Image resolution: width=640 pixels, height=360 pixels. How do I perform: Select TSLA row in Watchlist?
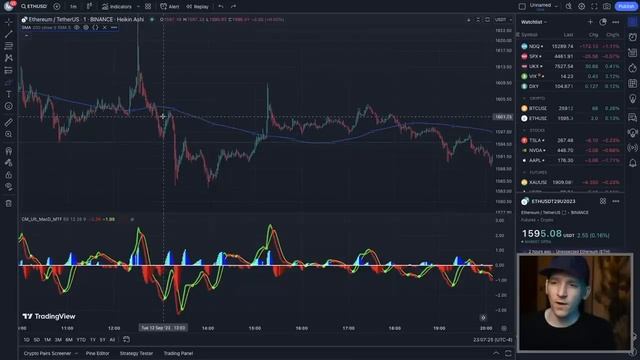click(x=571, y=140)
